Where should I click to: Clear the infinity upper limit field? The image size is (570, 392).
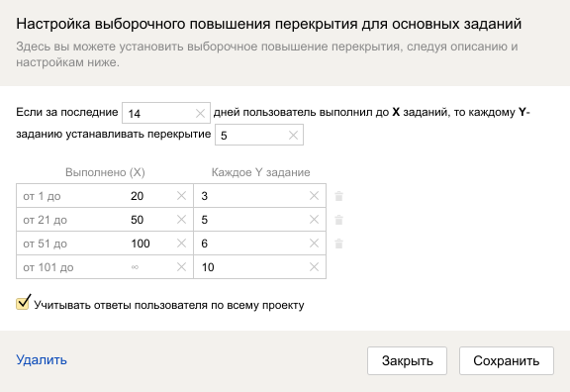click(181, 267)
